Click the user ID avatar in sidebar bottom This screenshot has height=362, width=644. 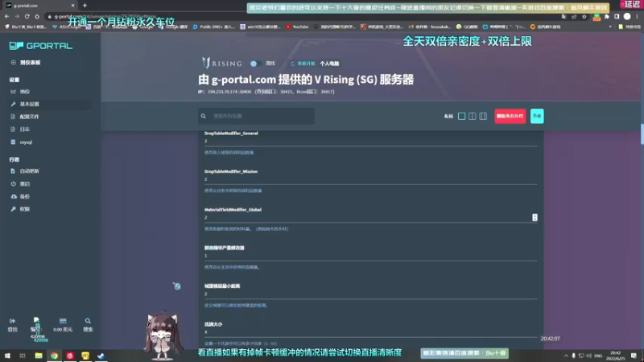[36, 321]
